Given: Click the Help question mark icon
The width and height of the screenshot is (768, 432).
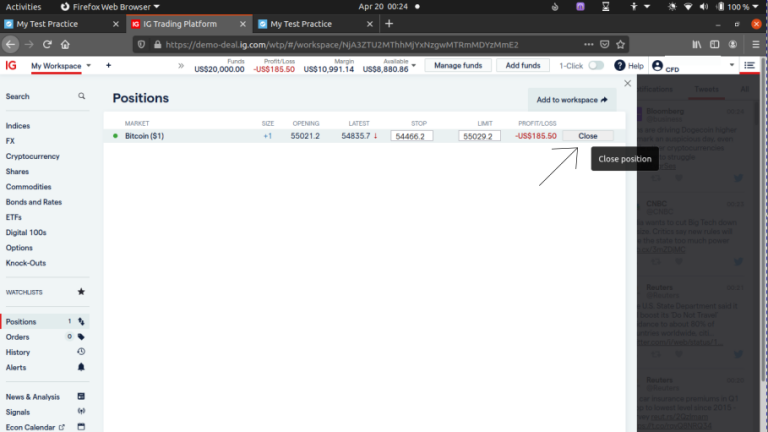Looking at the screenshot, I should tap(620, 65).
